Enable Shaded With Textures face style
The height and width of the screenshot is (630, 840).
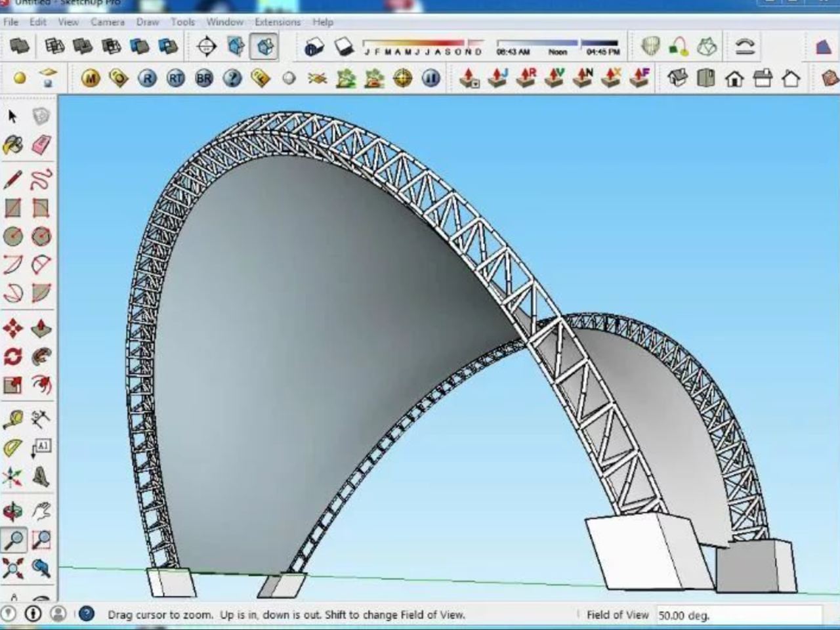coord(140,47)
